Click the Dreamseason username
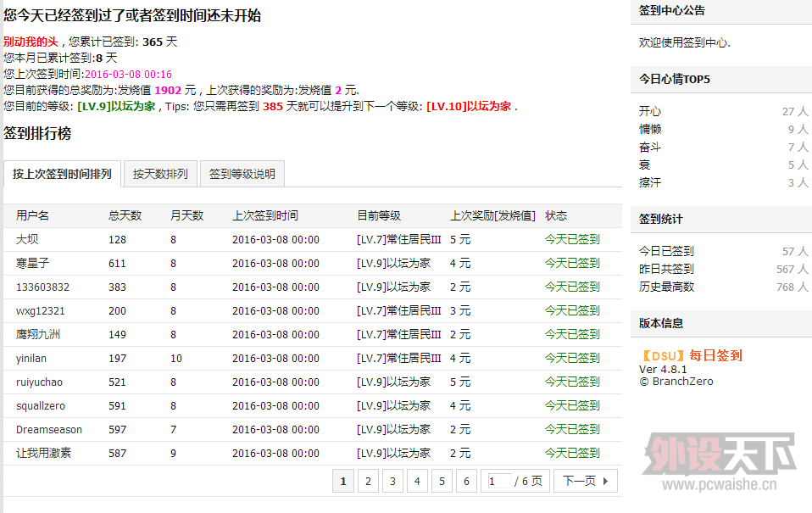 click(49, 430)
